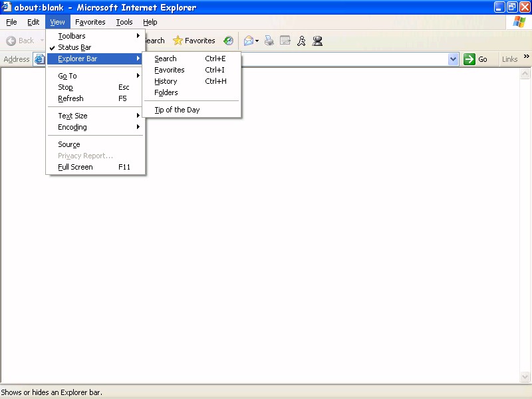Image resolution: width=532 pixels, height=399 pixels.
Task: Open the File menu
Action: tap(11, 22)
